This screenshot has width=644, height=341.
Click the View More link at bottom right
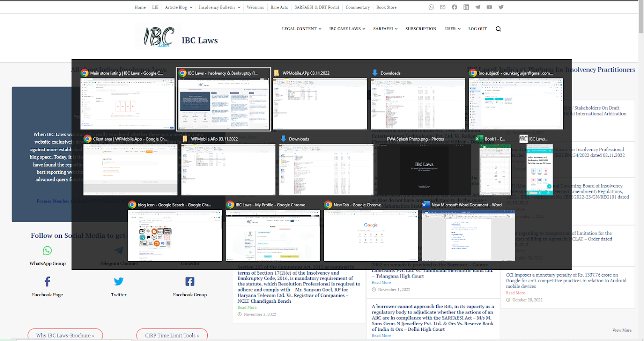[x=622, y=330]
